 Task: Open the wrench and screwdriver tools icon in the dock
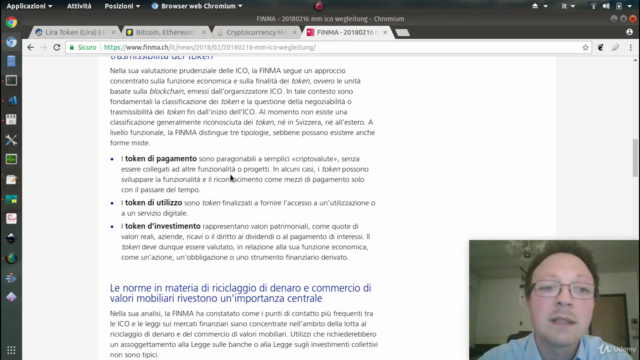coord(11,140)
